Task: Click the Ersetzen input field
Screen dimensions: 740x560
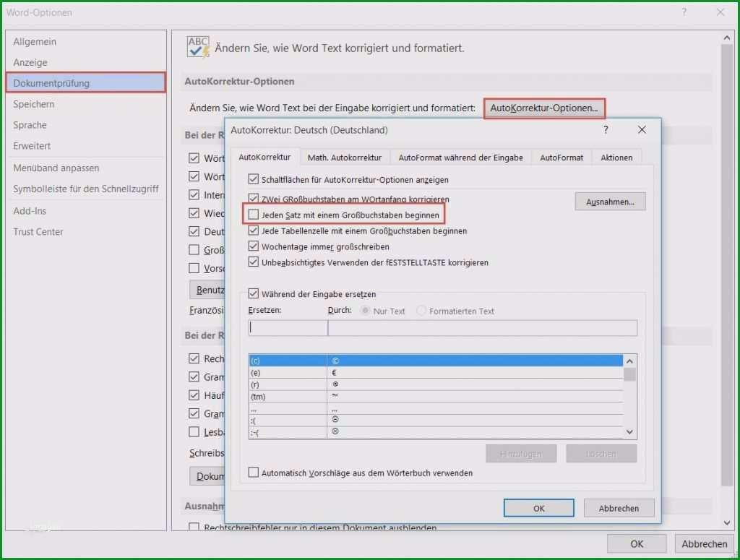Action: 288,328
